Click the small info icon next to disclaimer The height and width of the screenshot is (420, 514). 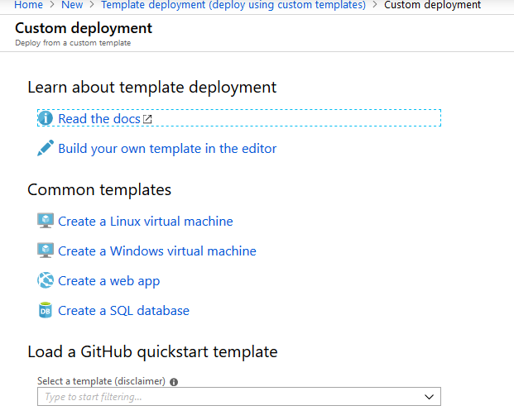pos(174,382)
